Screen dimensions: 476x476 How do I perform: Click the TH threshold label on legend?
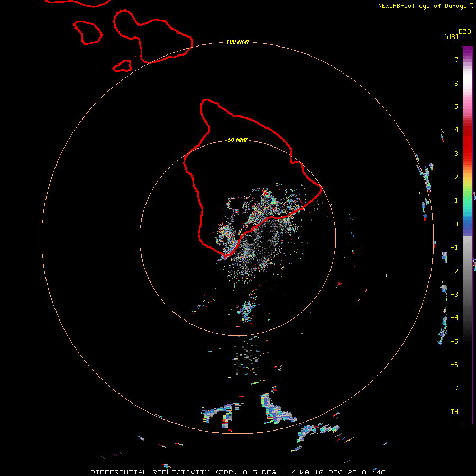(454, 412)
